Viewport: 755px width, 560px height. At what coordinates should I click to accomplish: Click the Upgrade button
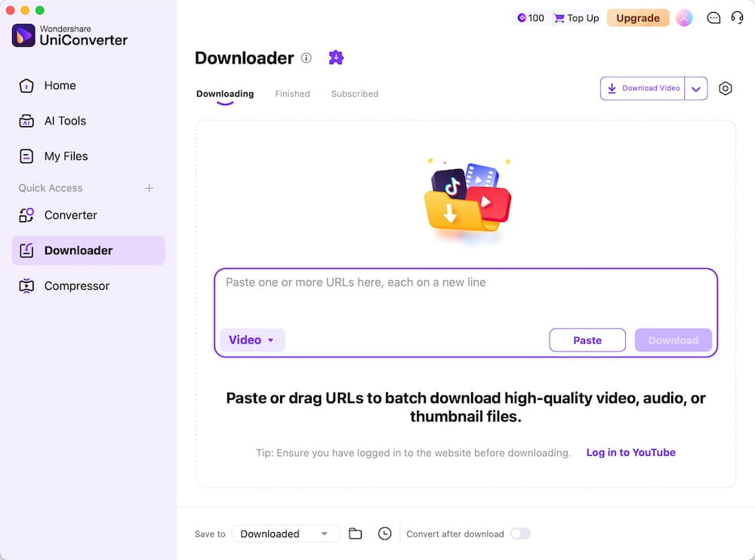pyautogui.click(x=638, y=17)
